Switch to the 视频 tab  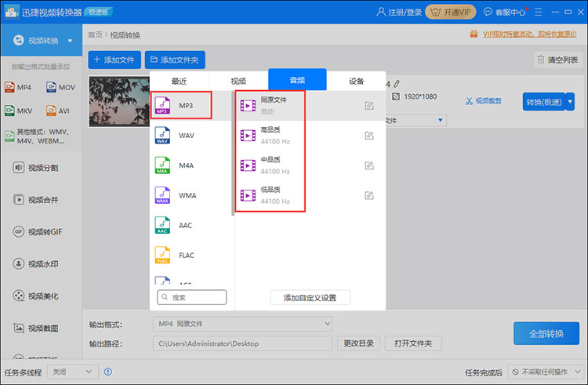[238, 81]
